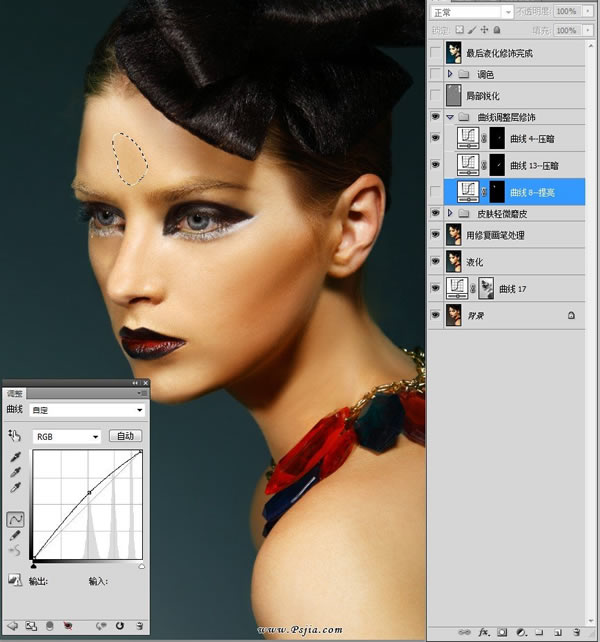
Task: Click the midpoint on the curve
Action: pos(89,492)
